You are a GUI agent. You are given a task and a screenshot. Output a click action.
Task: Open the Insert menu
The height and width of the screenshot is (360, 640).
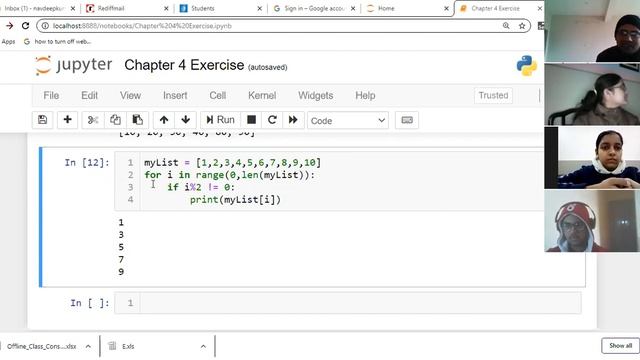[175, 96]
